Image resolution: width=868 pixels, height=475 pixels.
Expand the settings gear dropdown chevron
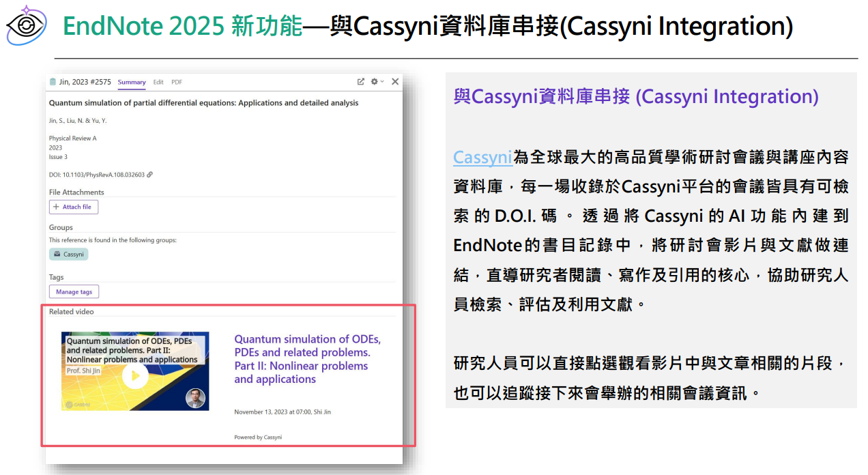pyautogui.click(x=382, y=81)
